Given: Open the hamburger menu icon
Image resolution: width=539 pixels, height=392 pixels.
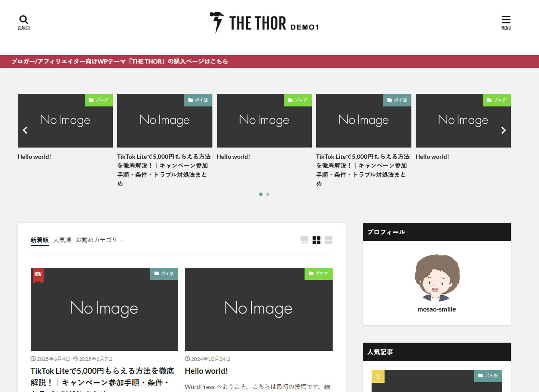Looking at the screenshot, I should pyautogui.click(x=506, y=22).
